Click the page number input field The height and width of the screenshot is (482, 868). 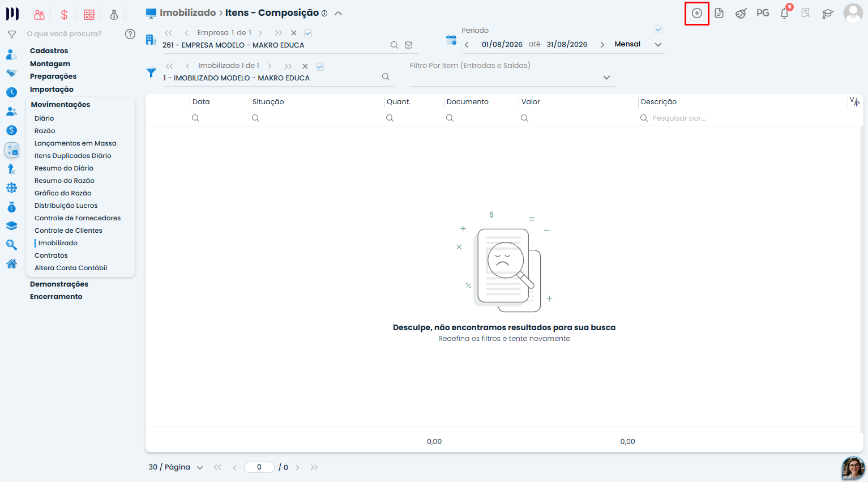click(259, 467)
